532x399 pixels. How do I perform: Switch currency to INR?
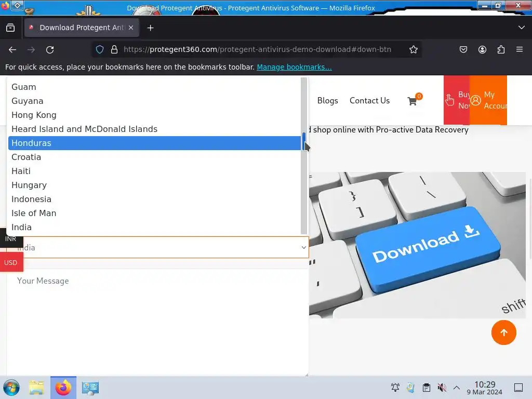pyautogui.click(x=10, y=239)
